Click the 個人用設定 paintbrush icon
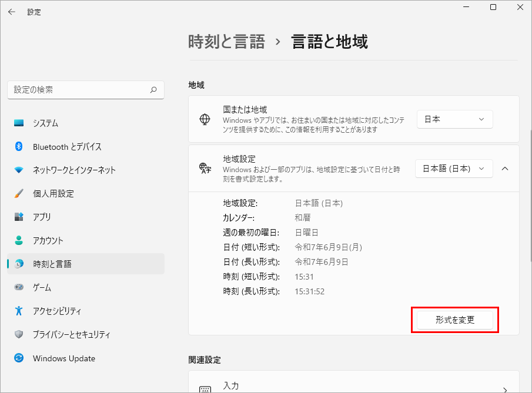The image size is (532, 393). pyautogui.click(x=19, y=193)
